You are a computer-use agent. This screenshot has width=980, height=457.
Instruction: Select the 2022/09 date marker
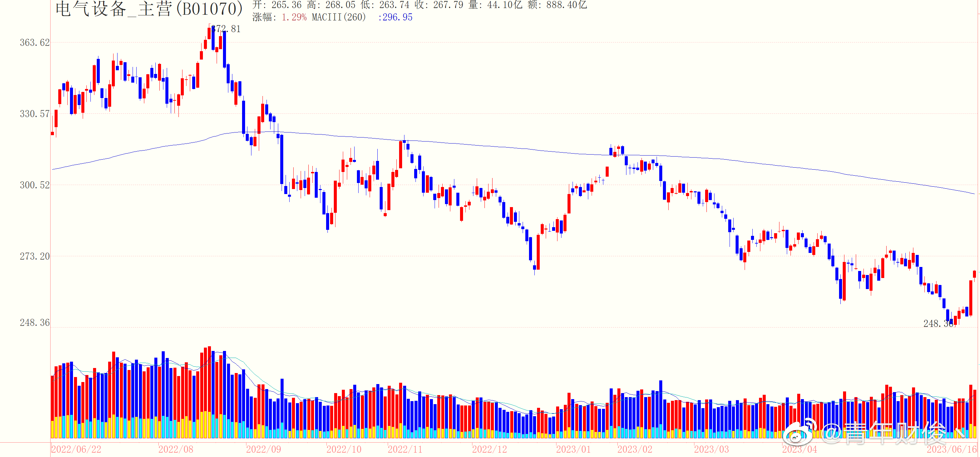tap(263, 449)
